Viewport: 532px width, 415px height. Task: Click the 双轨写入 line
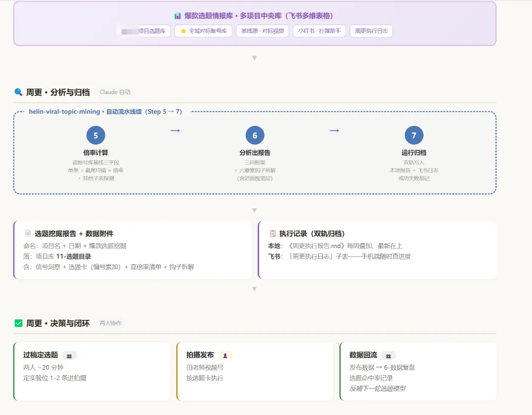pyautogui.click(x=414, y=162)
